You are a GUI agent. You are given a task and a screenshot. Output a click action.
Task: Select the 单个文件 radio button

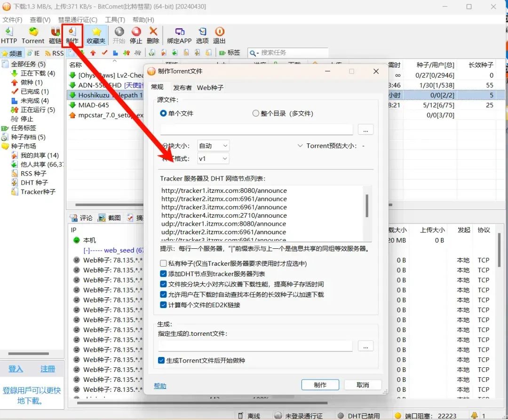click(x=163, y=113)
